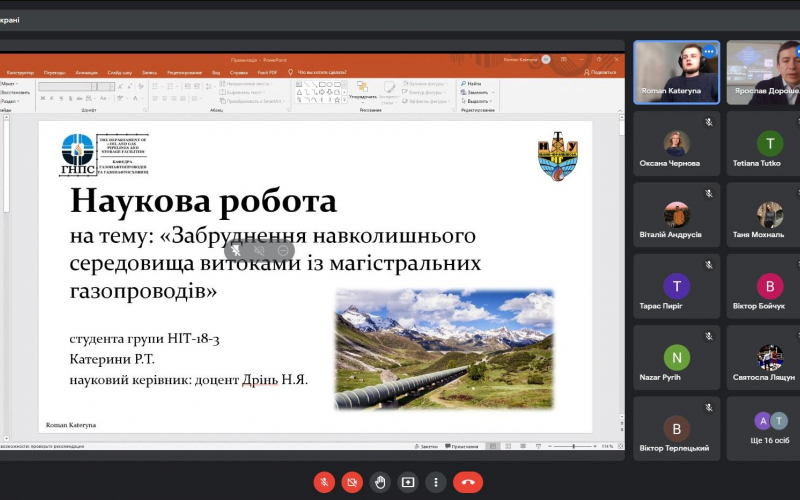The width and height of the screenshot is (800, 500).
Task: Click the PowerPoint zoom slider
Action: click(x=573, y=446)
